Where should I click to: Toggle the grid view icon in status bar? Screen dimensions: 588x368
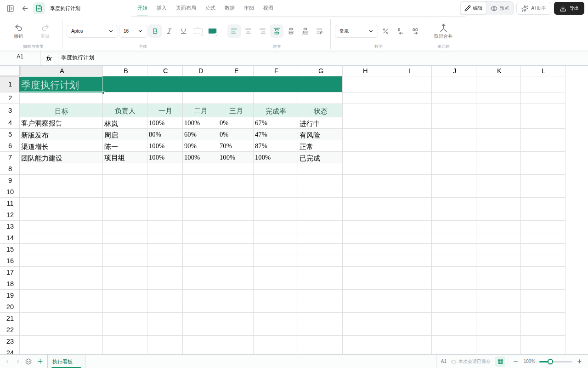pos(500,362)
